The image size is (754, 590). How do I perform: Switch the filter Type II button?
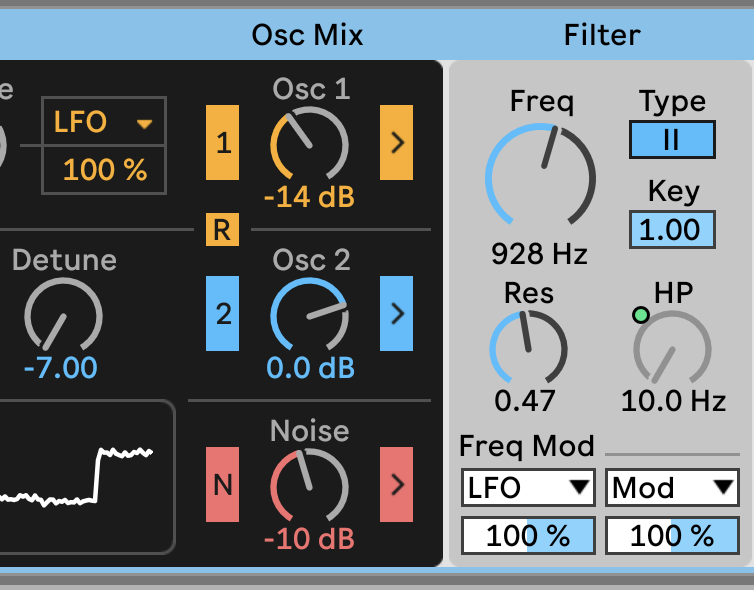point(672,140)
